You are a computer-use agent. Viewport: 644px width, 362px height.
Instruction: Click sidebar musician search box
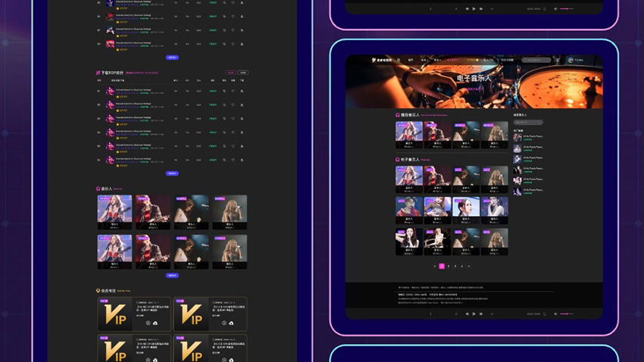527,122
